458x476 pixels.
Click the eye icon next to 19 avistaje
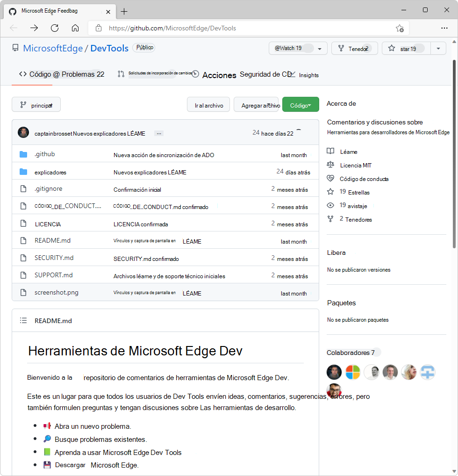(330, 205)
